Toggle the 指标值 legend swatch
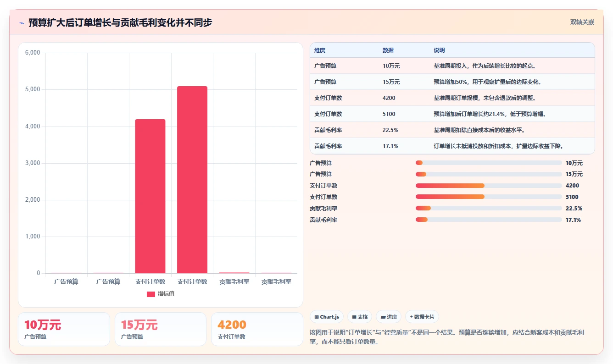 pos(151,294)
